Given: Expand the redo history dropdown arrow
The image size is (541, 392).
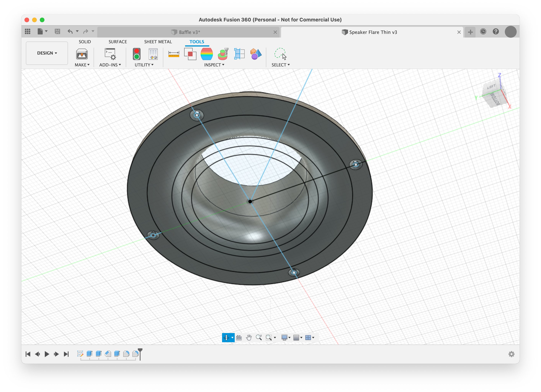Looking at the screenshot, I should tap(93, 31).
